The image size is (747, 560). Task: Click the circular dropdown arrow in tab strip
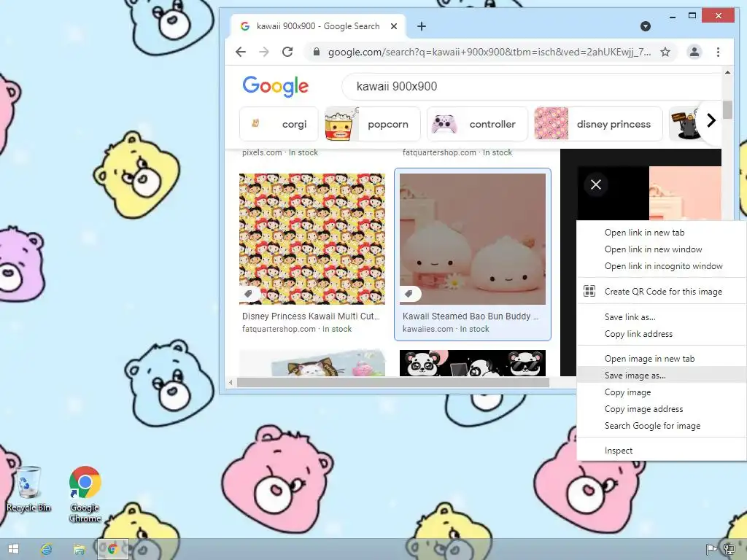646,26
